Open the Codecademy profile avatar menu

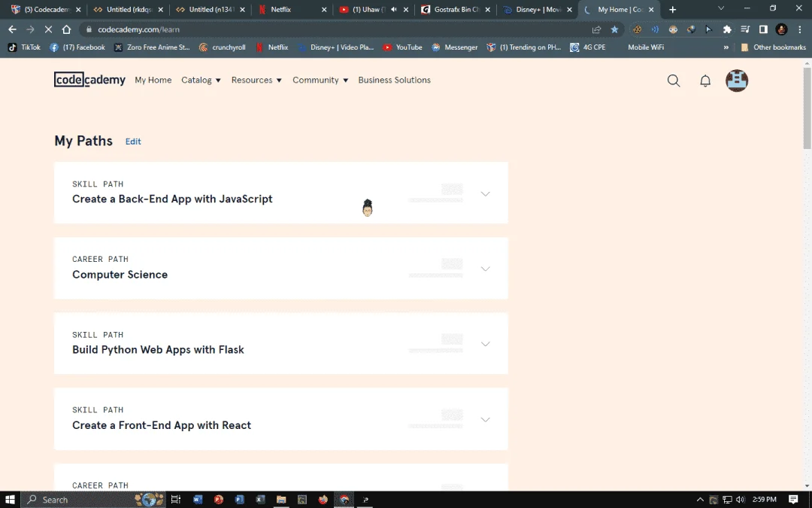[x=736, y=81]
